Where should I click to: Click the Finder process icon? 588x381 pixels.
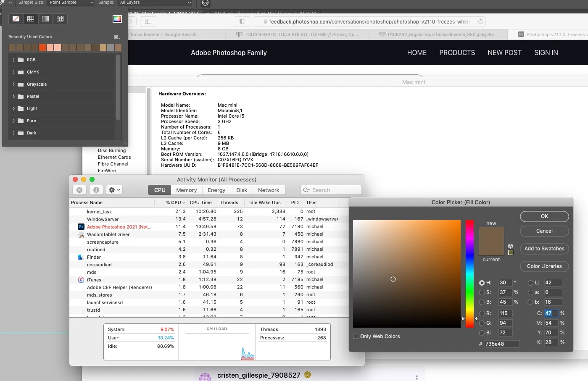pos(81,257)
